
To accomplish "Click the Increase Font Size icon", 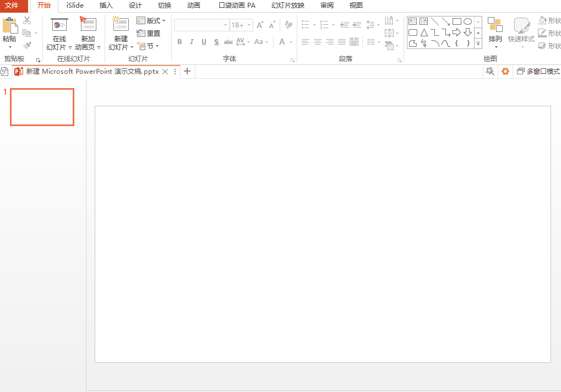I will [260, 25].
